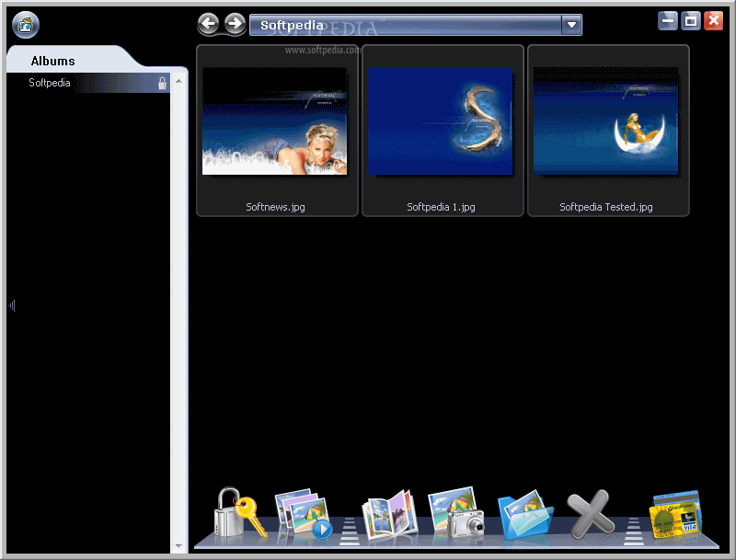The image size is (736, 560).
Task: Select the Softpedia Tested.jpg thumbnail
Action: 605,121
